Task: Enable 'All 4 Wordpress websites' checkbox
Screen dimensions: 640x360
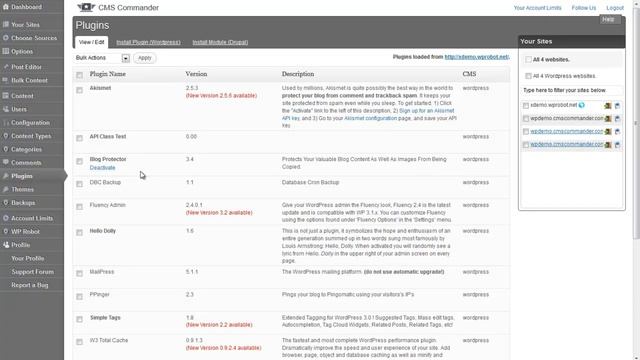Action: 529,76
